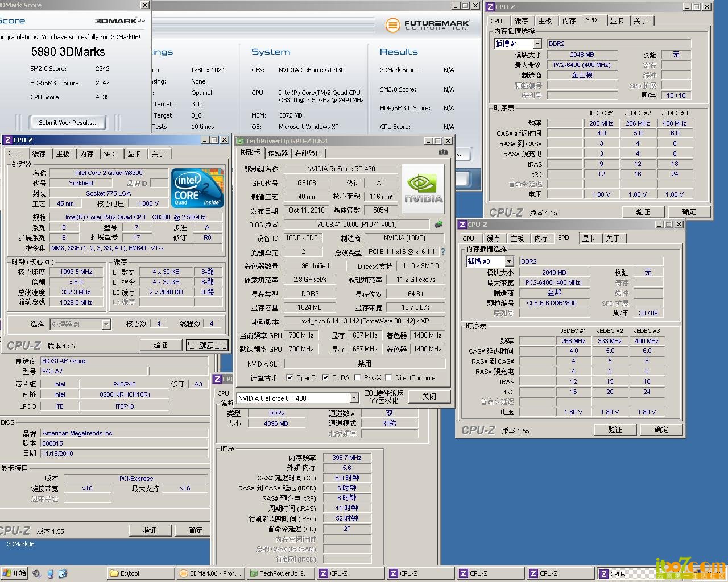Click the first quick launch icon beside Start

(x=36, y=573)
